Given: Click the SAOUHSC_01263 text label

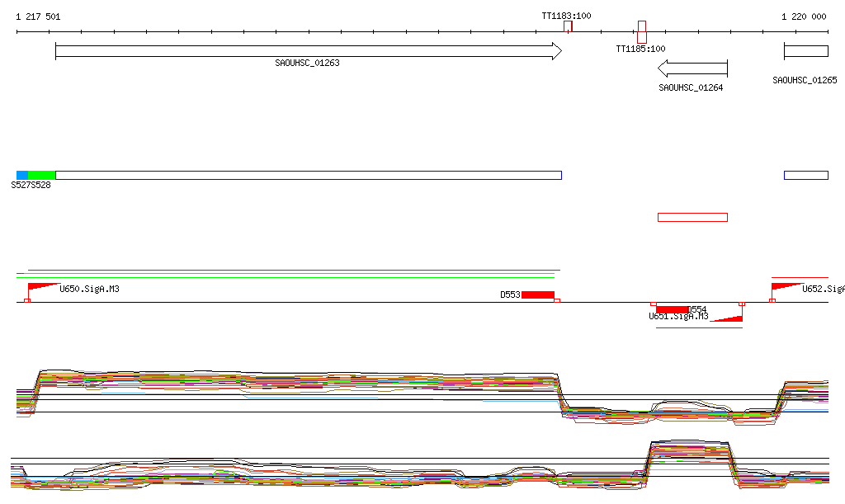Looking at the screenshot, I should (307, 63).
